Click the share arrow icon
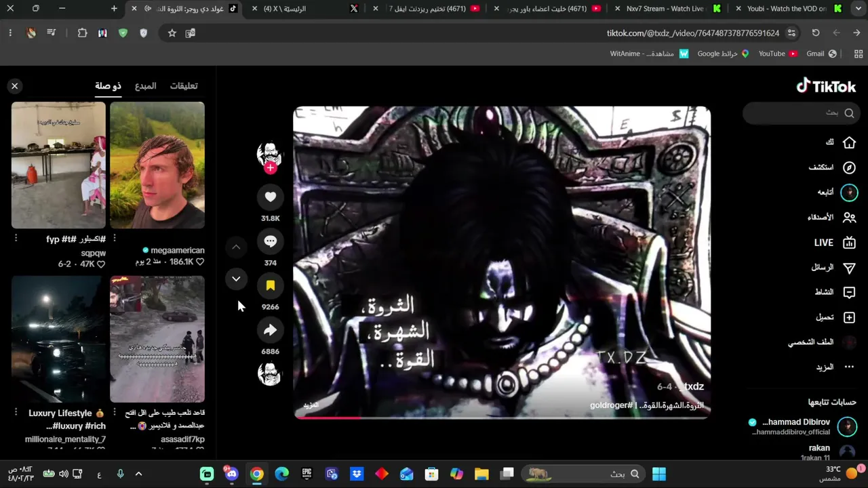The width and height of the screenshot is (868, 488). (x=270, y=330)
